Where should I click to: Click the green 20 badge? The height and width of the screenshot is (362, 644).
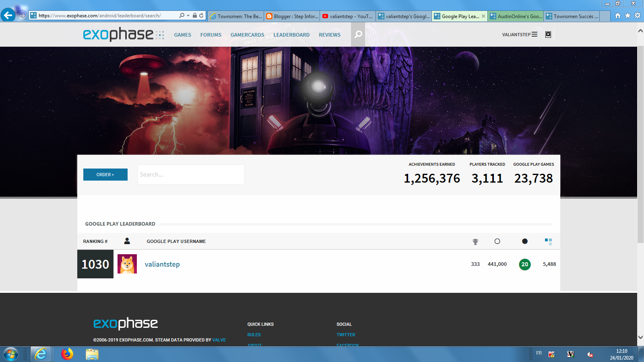[525, 264]
